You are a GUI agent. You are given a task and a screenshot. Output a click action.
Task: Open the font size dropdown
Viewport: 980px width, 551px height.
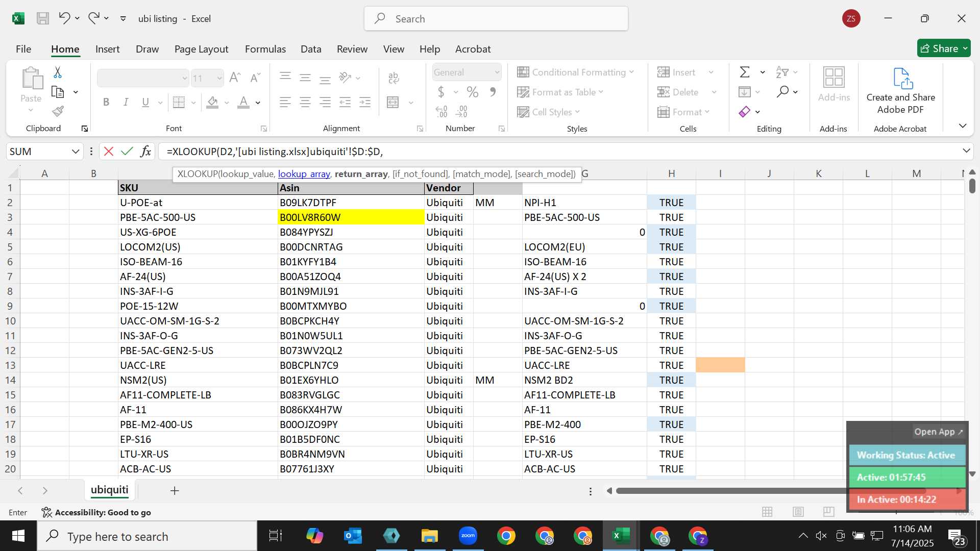[219, 78]
